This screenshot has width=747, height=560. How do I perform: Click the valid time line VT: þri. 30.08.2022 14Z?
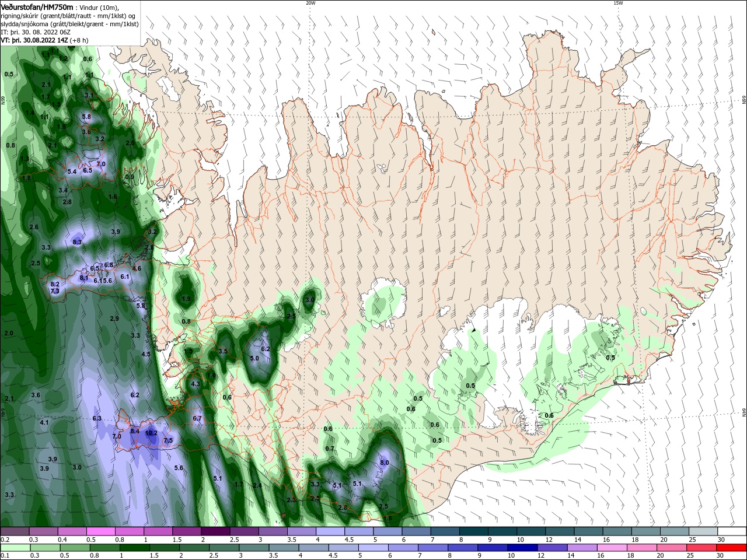point(34,40)
